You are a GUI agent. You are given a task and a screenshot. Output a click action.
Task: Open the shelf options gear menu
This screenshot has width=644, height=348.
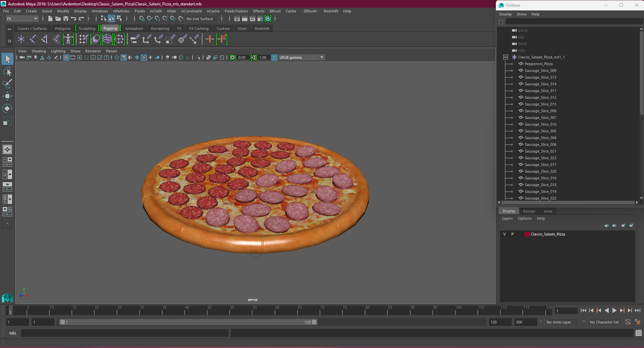[x=9, y=41]
